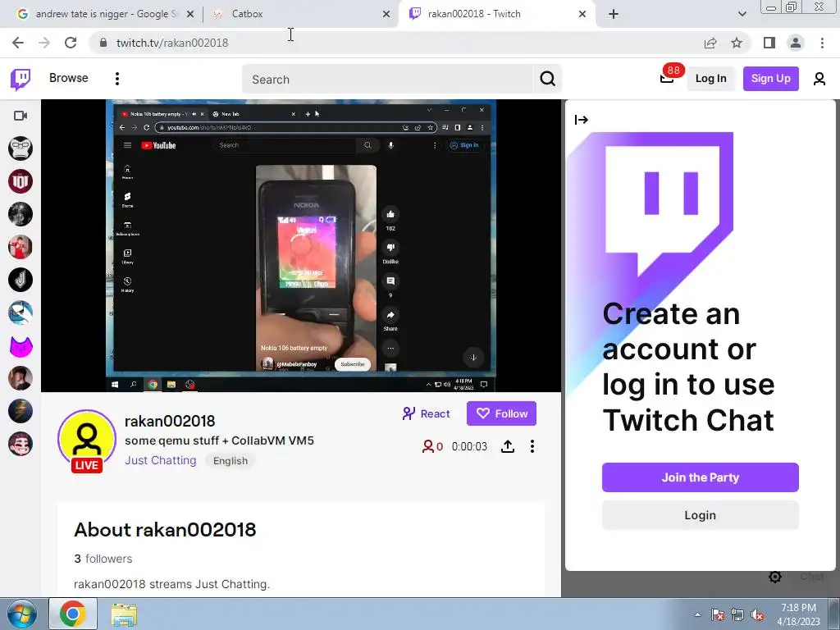Open the notifications inbox with 88 badge
The height and width of the screenshot is (630, 840).
tap(667, 79)
